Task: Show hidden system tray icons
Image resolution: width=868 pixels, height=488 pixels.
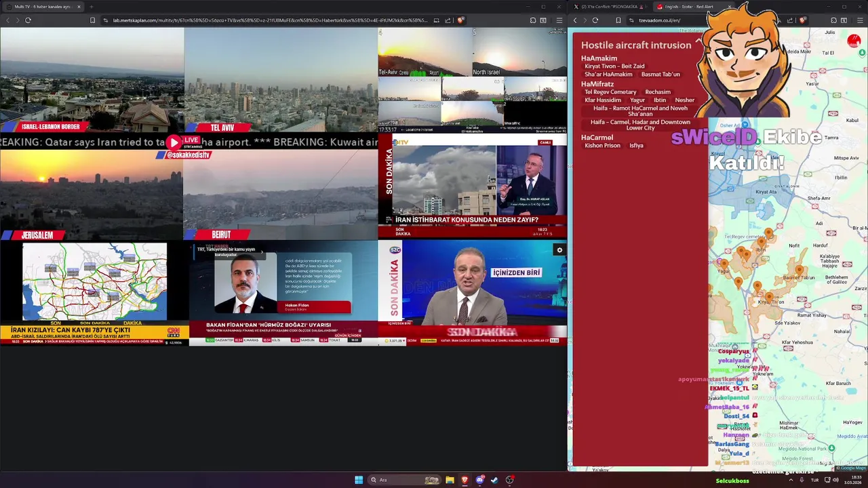Action: click(791, 480)
